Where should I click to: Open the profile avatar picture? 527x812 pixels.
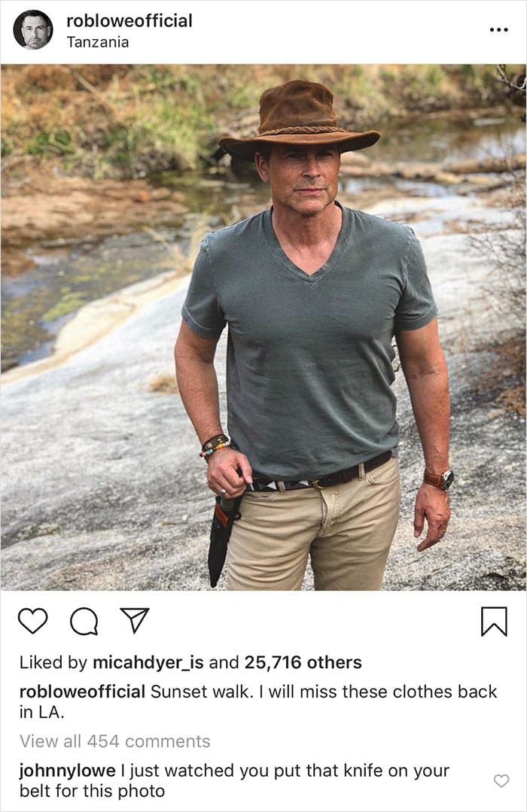(x=33, y=30)
